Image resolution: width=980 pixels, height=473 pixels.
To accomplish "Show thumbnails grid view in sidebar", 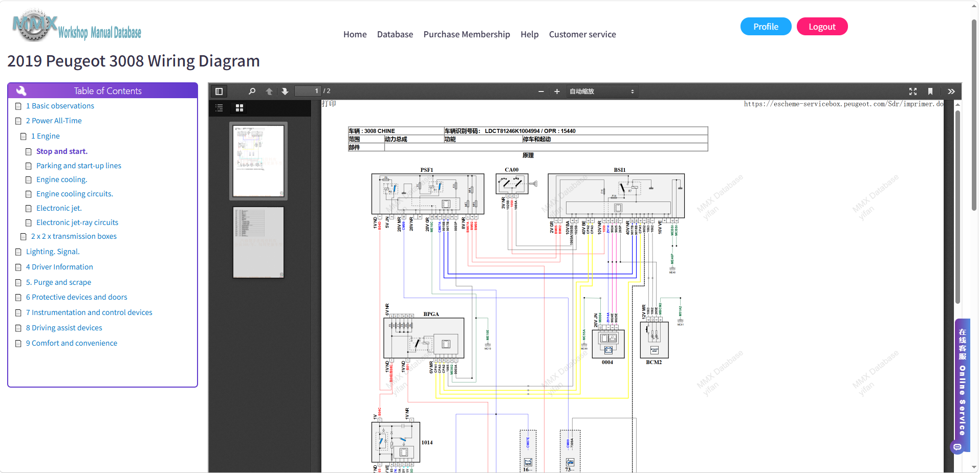I will tap(239, 108).
